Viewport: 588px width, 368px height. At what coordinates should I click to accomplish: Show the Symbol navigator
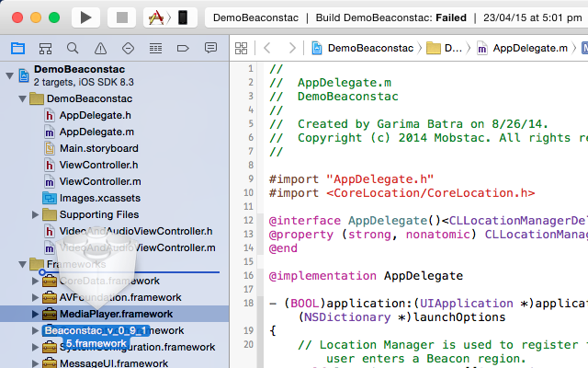click(x=45, y=48)
